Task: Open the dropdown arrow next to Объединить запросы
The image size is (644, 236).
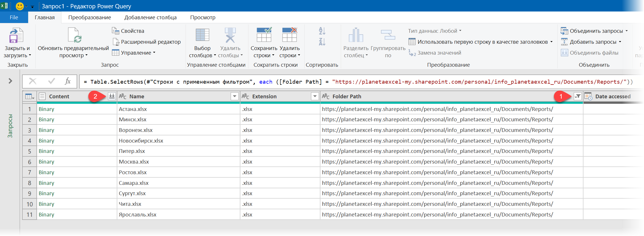Action: (x=627, y=31)
